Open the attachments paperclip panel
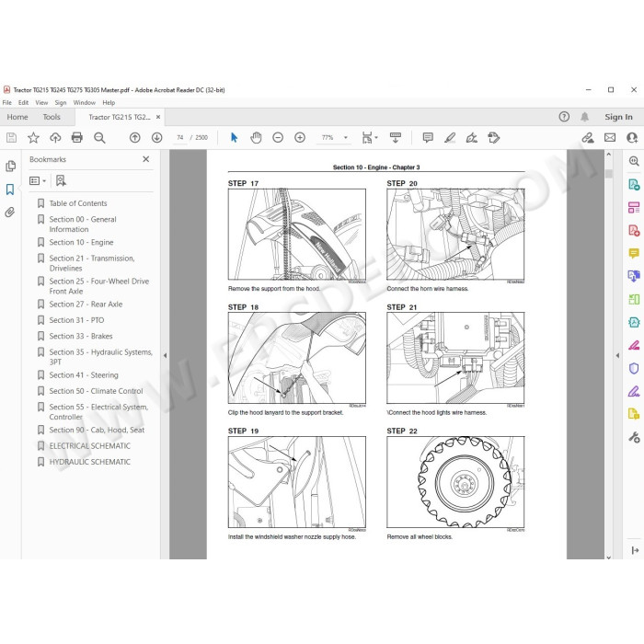This screenshot has height=644, width=644. click(x=10, y=213)
